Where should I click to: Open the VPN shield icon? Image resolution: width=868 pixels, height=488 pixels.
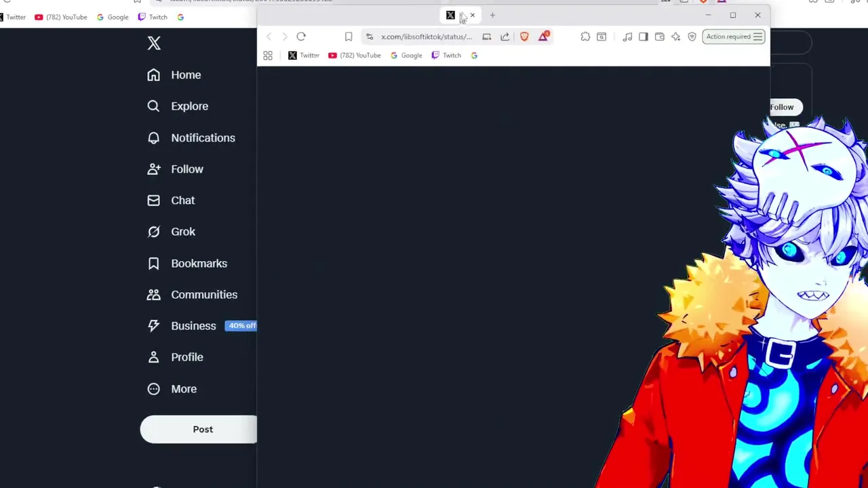coord(692,37)
